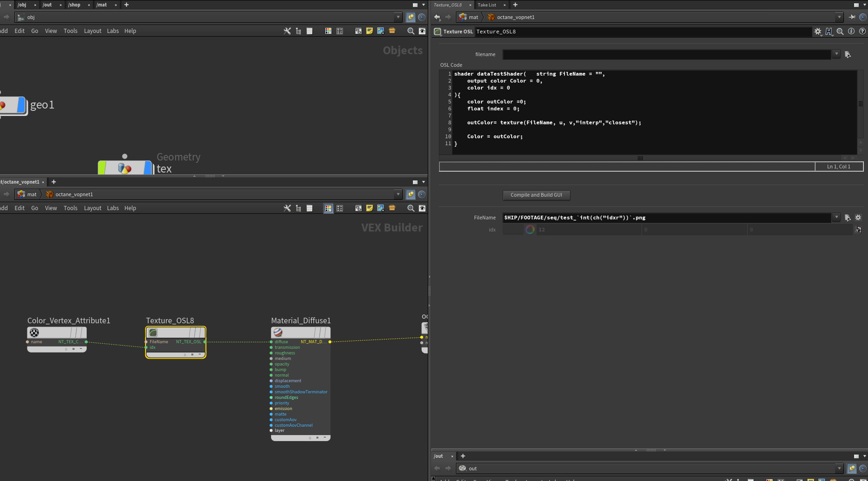Open the search icon in the VEX Builder toolbar
The height and width of the screenshot is (481, 868).
pos(411,208)
